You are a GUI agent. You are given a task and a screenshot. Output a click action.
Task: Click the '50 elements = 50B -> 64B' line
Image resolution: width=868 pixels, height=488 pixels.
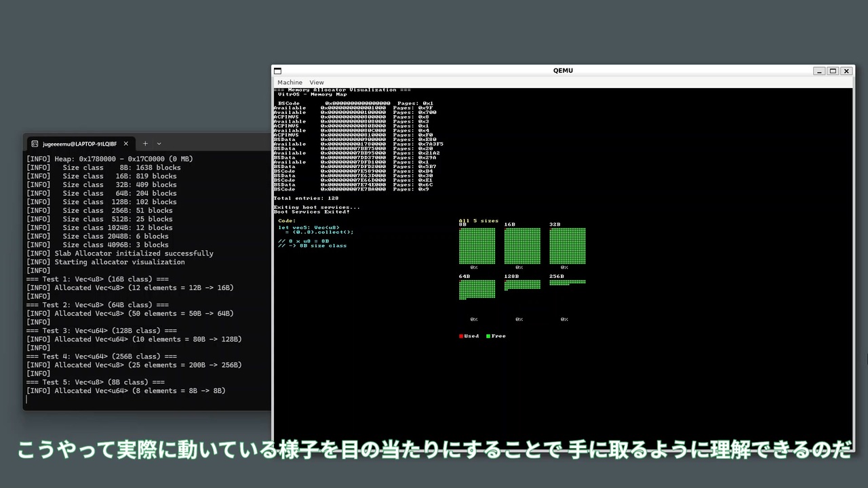(130, 314)
